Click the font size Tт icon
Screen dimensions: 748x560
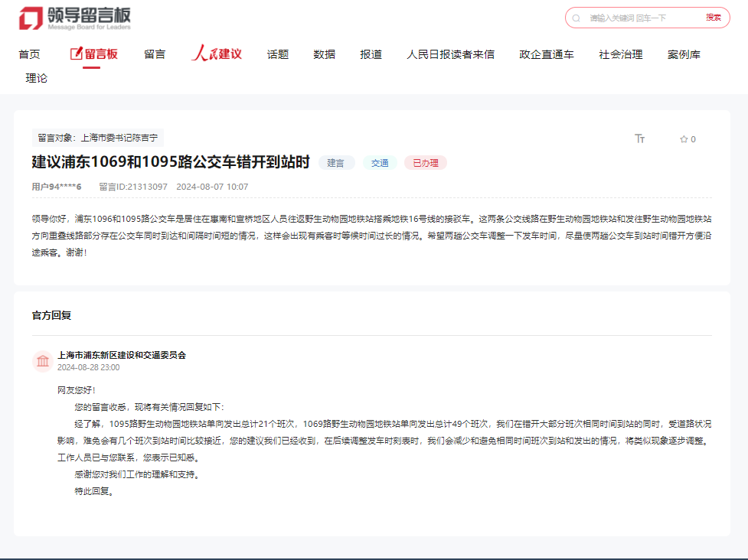click(x=640, y=138)
